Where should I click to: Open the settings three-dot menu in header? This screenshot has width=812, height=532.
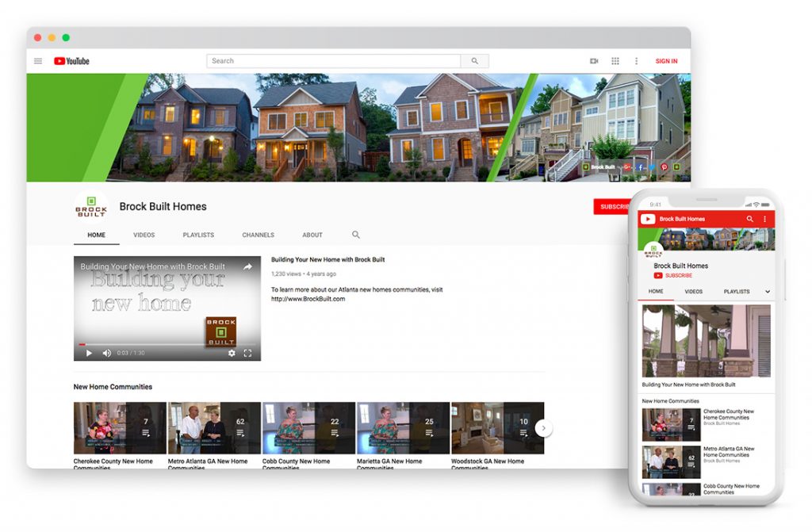636,61
